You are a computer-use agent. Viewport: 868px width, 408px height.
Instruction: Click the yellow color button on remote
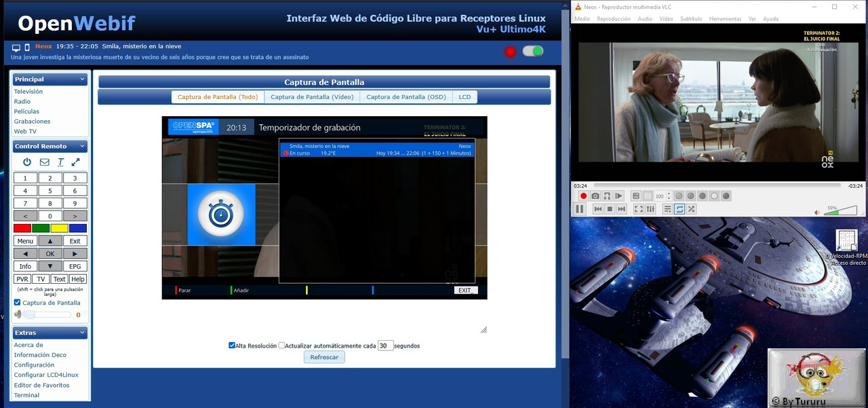coord(60,228)
